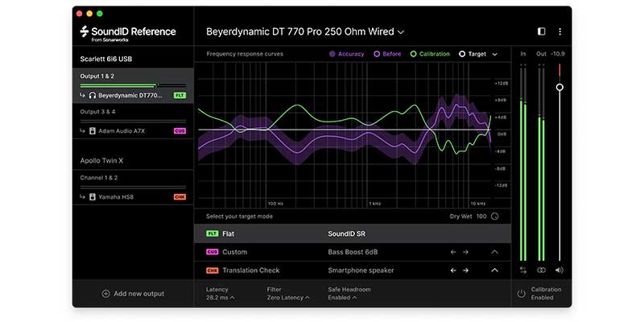This screenshot has height=322, width=644.
Task: Click the speaker icon beside Yamaha HS8
Action: click(x=93, y=197)
